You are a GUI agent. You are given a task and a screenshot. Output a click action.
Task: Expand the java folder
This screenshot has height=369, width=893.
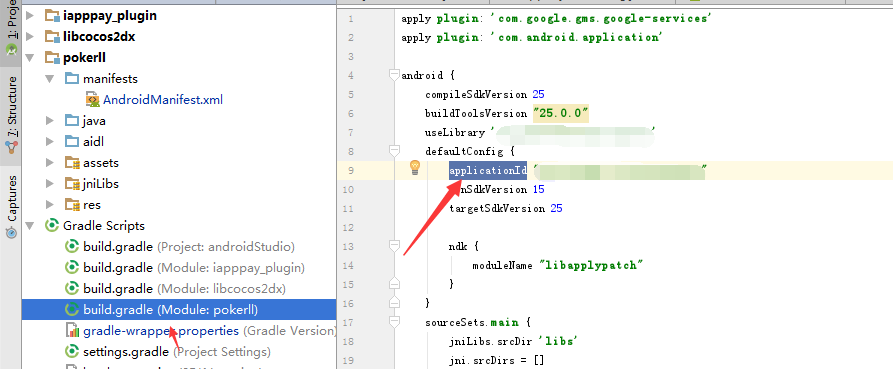coord(50,121)
